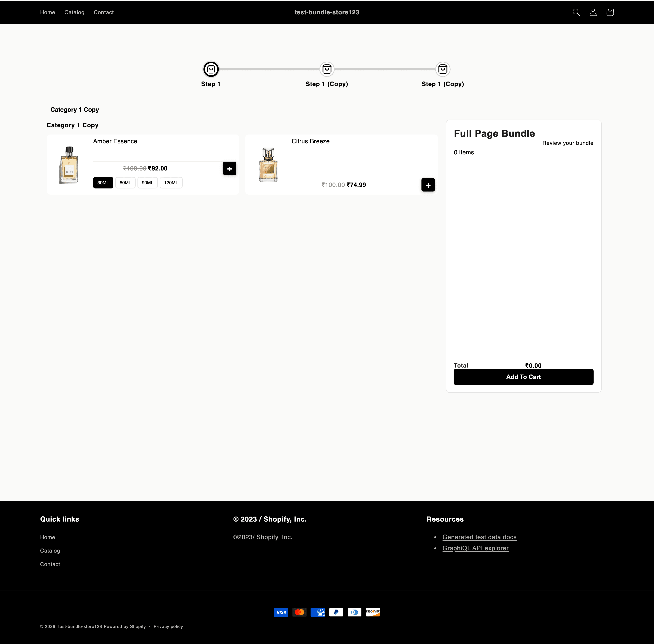Click the Review your bundle text
The width and height of the screenshot is (654, 644).
pos(568,143)
